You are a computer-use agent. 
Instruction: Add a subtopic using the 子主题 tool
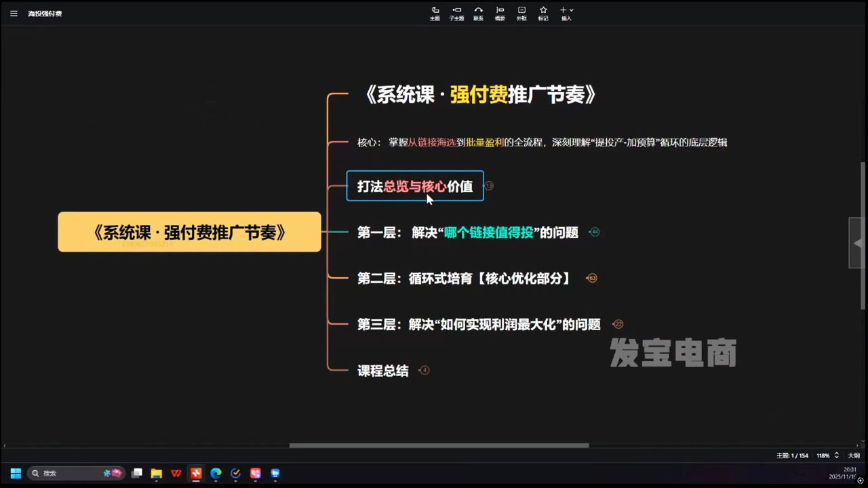(x=456, y=12)
